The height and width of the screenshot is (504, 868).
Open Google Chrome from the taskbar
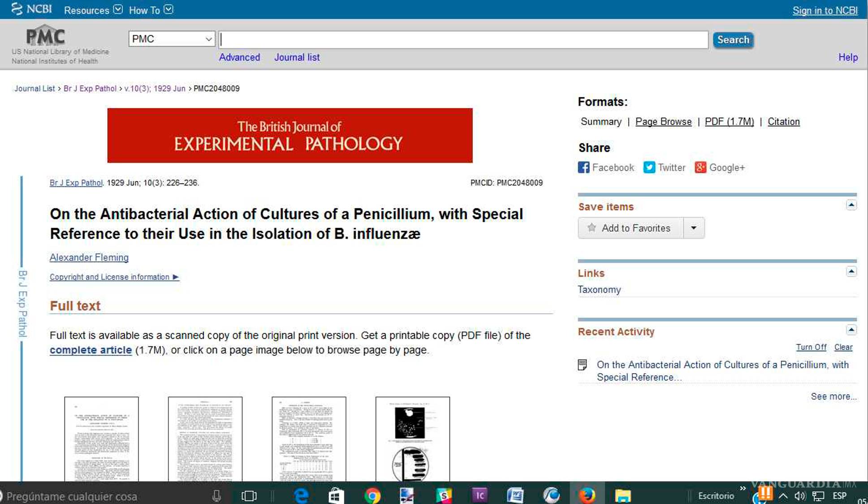pyautogui.click(x=372, y=495)
